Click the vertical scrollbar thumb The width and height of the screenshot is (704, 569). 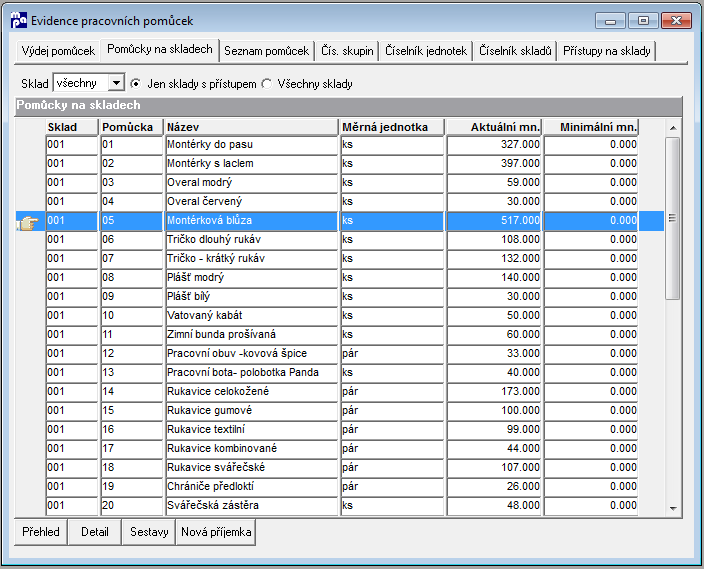(x=673, y=218)
